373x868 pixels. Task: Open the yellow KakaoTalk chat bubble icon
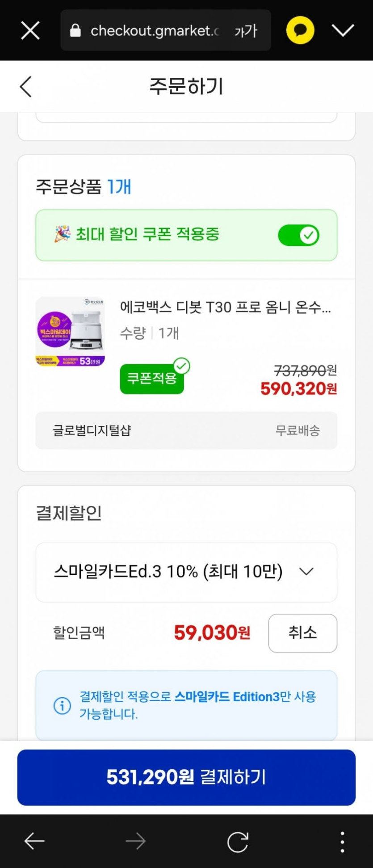tap(300, 30)
